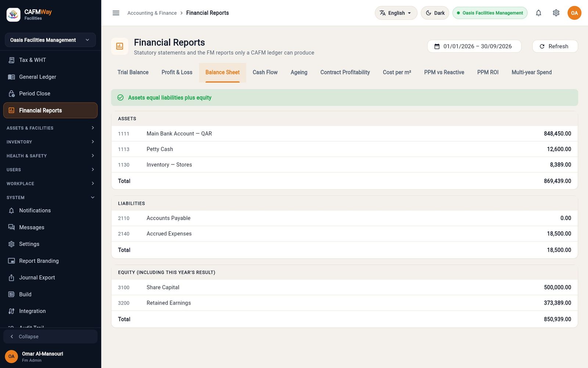Click the calendar icon in date range

coord(437,46)
